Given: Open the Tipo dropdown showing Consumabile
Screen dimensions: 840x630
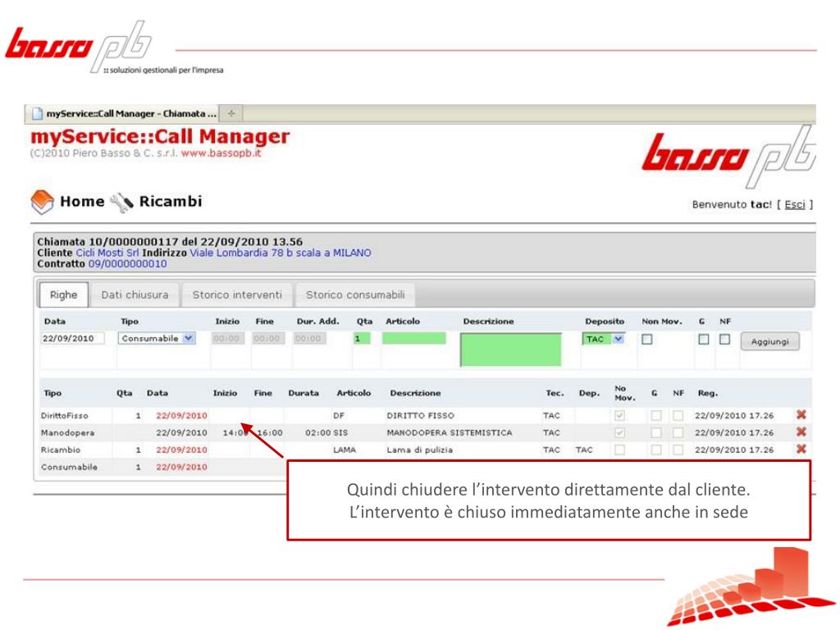Looking at the screenshot, I should (x=157, y=339).
